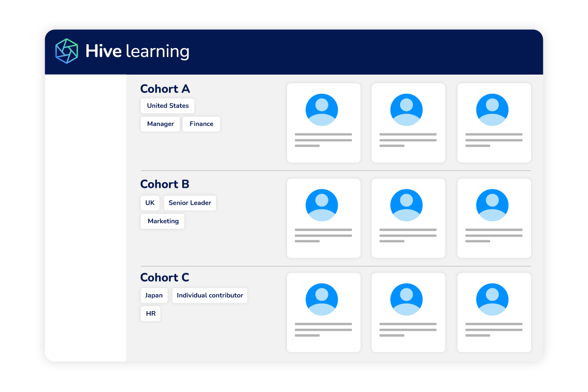588x392 pixels.
Task: Click the Hive learning title text
Action: coord(137,52)
